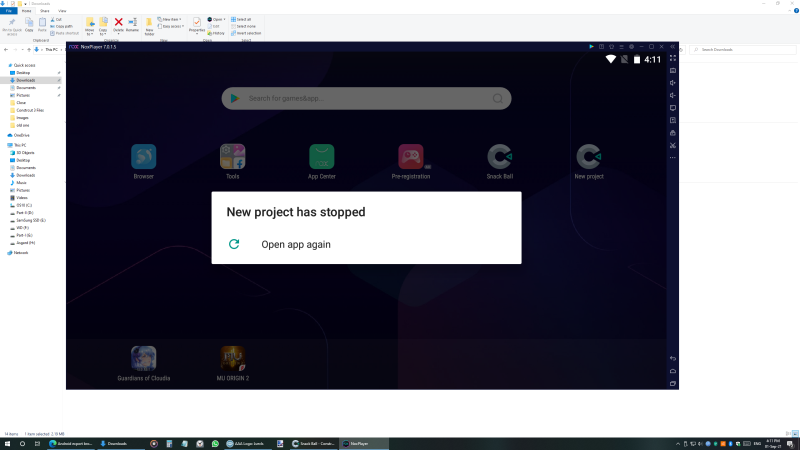Click the WhatsApp taskbar icon
Image resolution: width=800 pixels, height=450 pixels.
point(215,444)
